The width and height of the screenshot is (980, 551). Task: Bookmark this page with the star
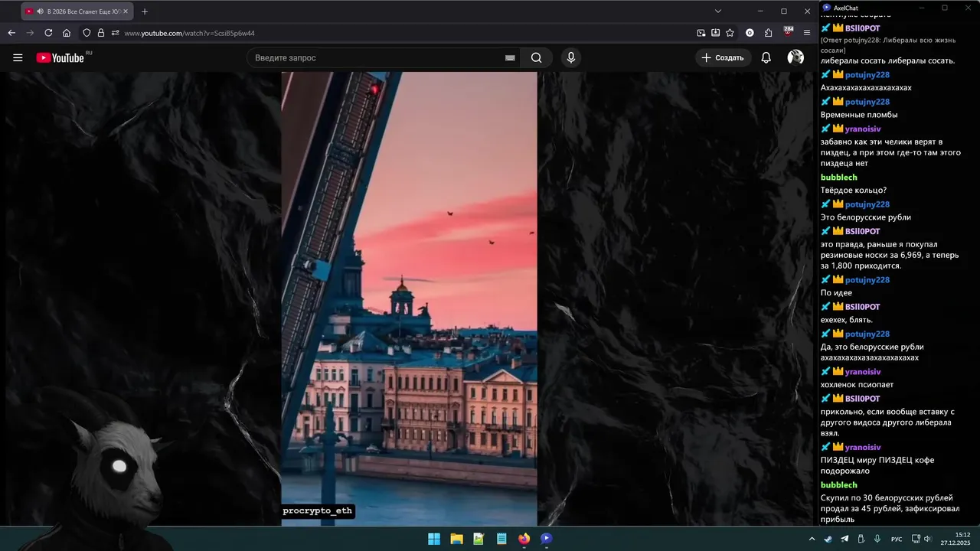(730, 33)
